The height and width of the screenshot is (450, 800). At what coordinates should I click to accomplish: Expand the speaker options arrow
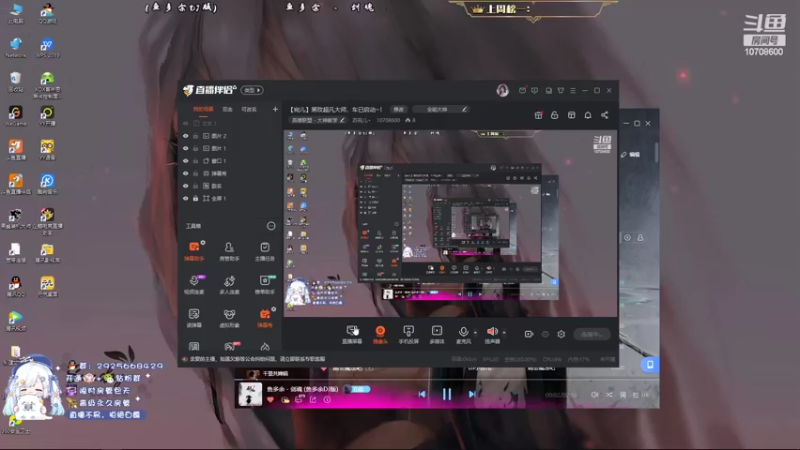click(504, 333)
